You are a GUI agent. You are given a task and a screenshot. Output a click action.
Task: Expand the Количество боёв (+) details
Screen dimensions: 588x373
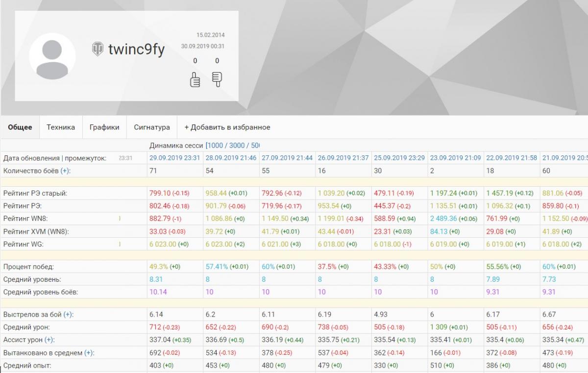(65, 171)
